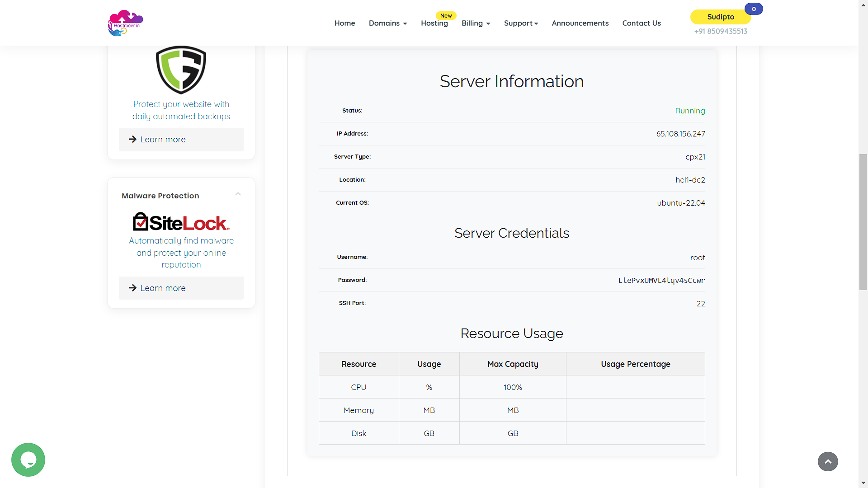Open the green chat bubble widget
This screenshot has height=488, width=868.
point(28,460)
